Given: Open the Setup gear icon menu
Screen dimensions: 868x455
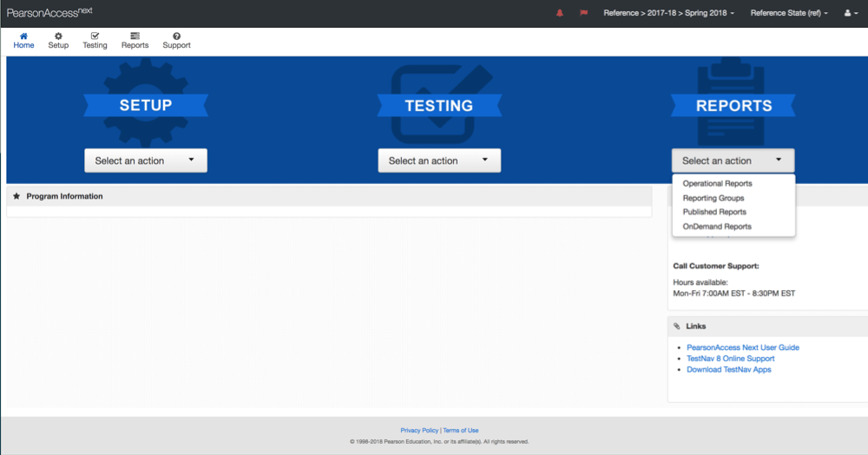Looking at the screenshot, I should (58, 36).
